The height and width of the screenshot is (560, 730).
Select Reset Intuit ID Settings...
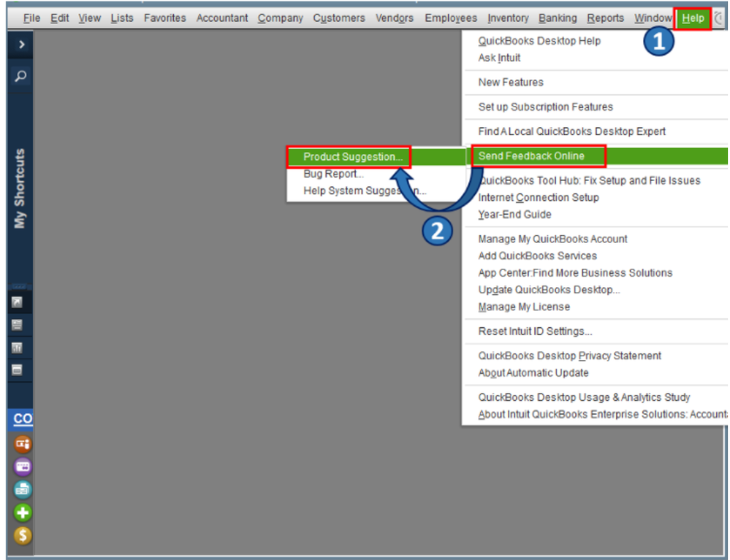(x=535, y=331)
